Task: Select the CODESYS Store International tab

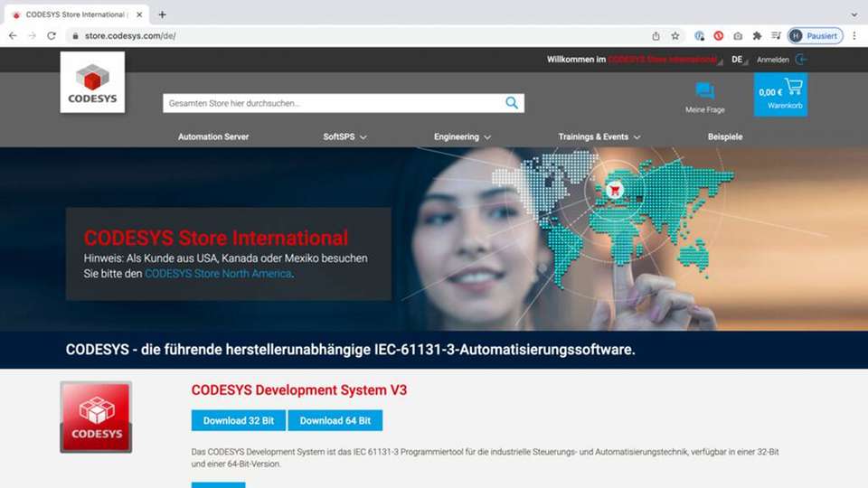Action: [x=76, y=15]
